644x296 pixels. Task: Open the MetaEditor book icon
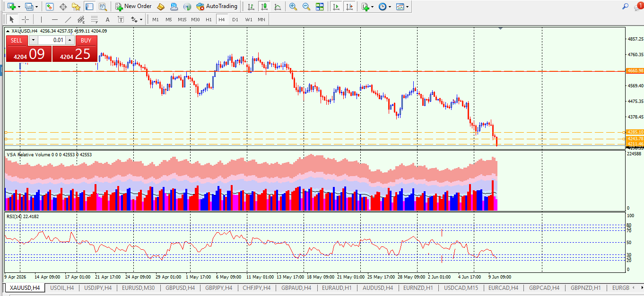pos(161,7)
